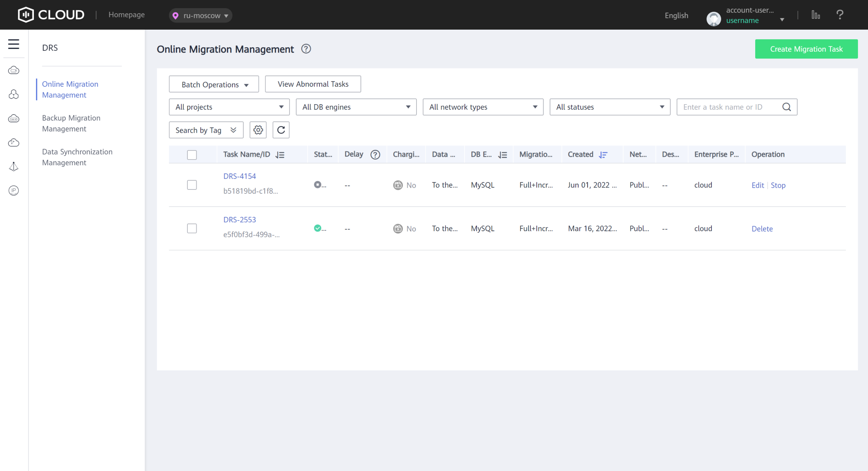Refresh the migration task list
Screen dimensions: 868x471
(x=281, y=130)
